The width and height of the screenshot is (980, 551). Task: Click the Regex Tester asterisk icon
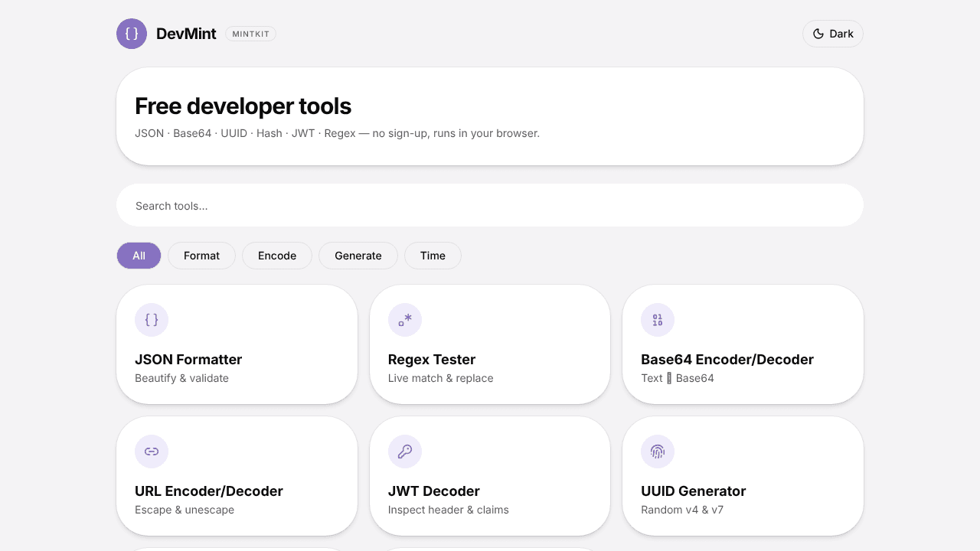pyautogui.click(x=405, y=320)
